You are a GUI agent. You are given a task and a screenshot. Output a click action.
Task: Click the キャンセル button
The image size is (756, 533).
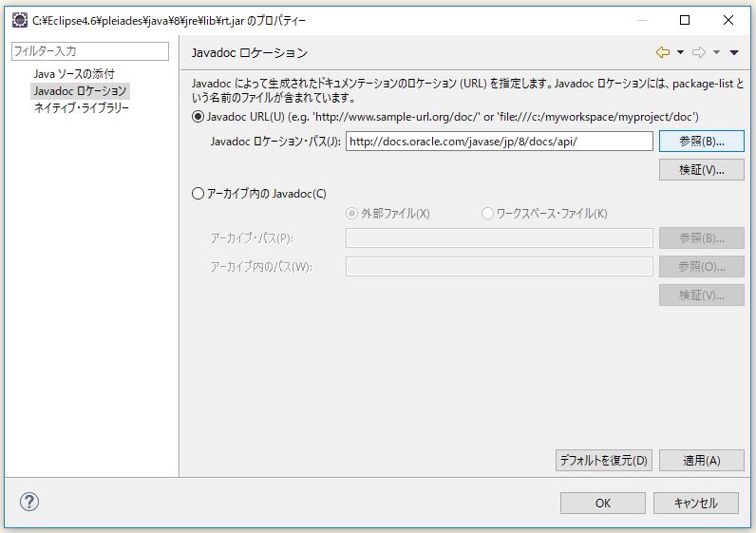(696, 504)
